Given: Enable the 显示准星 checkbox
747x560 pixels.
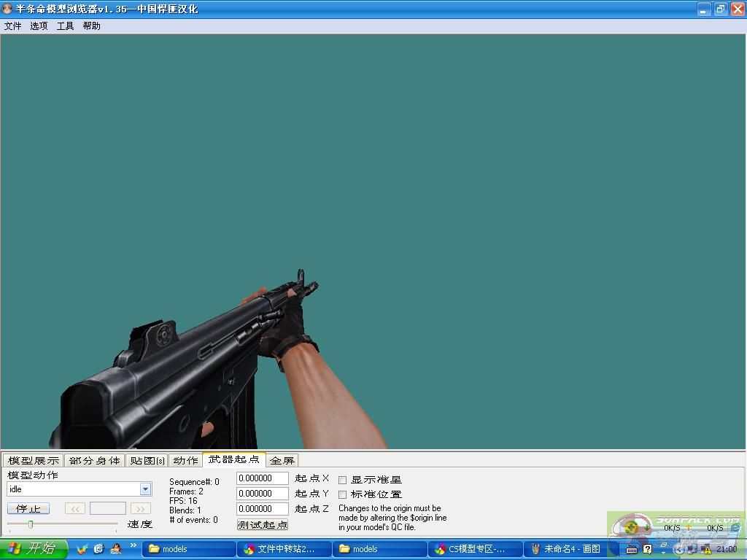Looking at the screenshot, I should [x=343, y=480].
